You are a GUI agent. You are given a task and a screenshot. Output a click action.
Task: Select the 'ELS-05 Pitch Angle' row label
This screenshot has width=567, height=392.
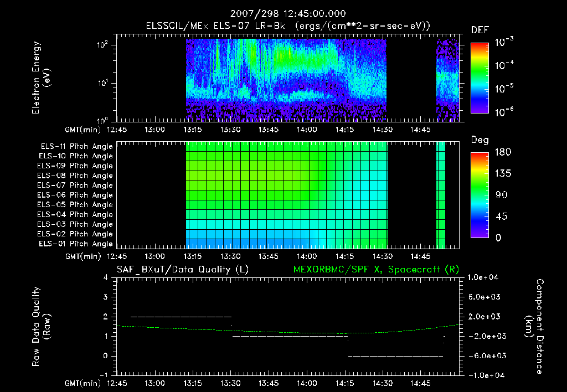75,205
